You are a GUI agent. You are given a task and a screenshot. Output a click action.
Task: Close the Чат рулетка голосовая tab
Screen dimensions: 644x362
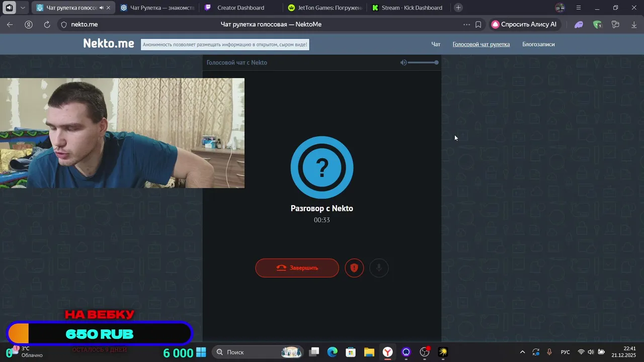click(x=108, y=8)
